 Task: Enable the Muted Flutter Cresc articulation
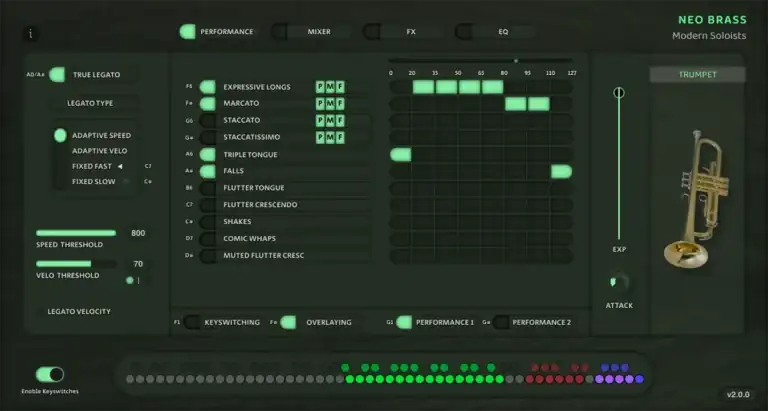pyautogui.click(x=208, y=256)
